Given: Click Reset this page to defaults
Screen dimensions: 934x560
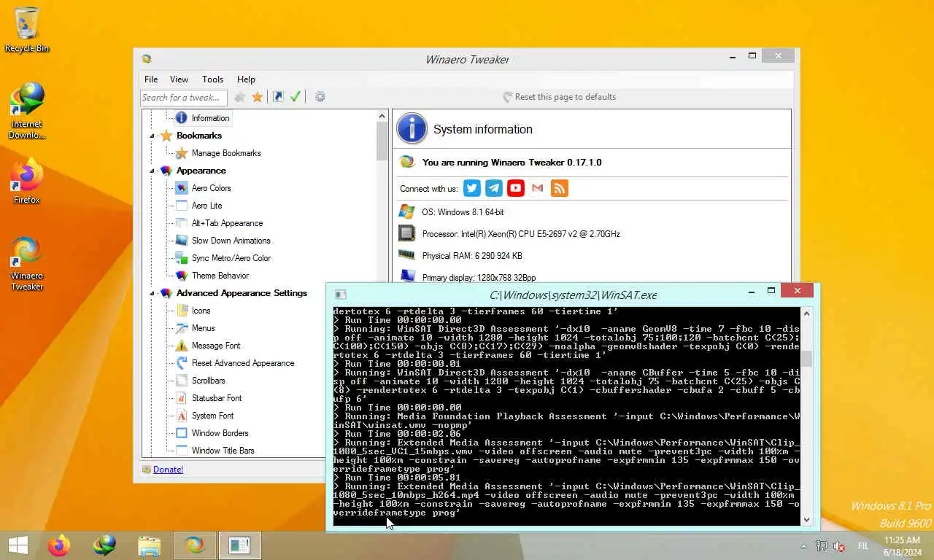Looking at the screenshot, I should click(x=559, y=97).
